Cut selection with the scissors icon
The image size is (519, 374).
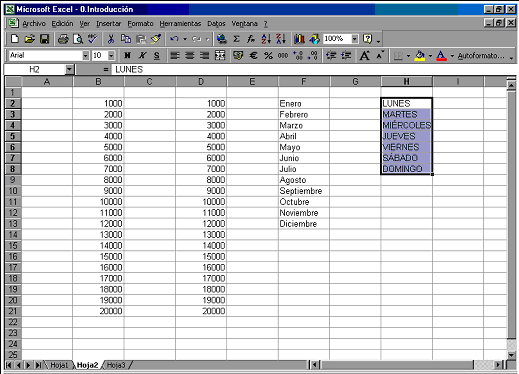111,39
